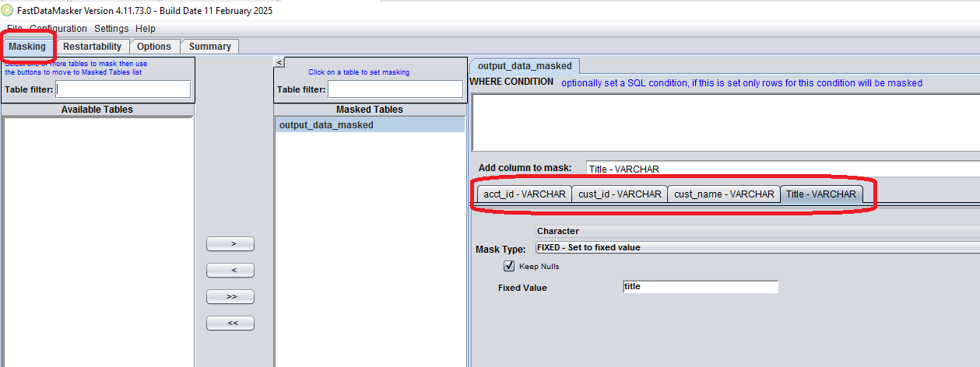The height and width of the screenshot is (367, 980).
Task: Click the Fixed Value input field
Action: coord(701,287)
